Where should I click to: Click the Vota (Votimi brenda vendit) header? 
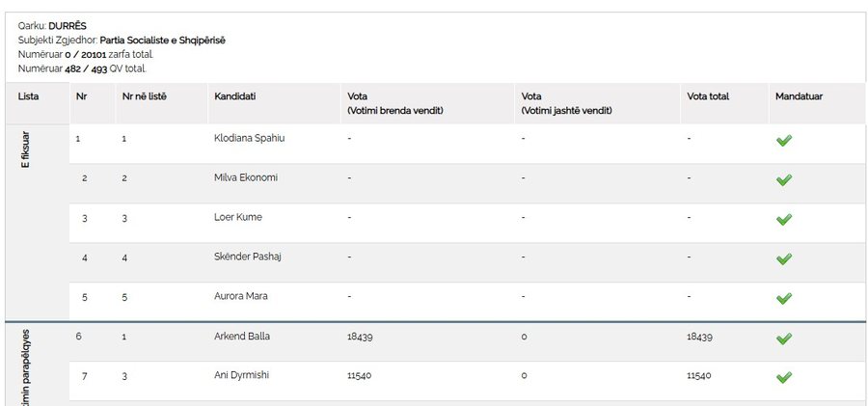click(x=395, y=103)
